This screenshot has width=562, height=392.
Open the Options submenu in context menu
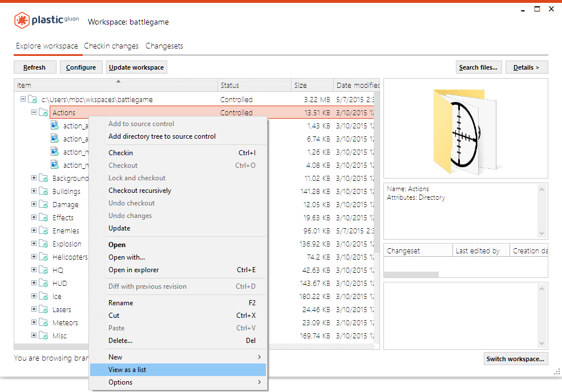(x=178, y=382)
